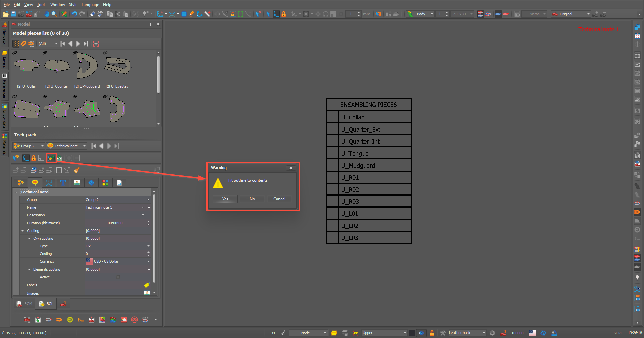Click Yes in the Warning dialog
This screenshot has width=644, height=338.
pos(225,199)
